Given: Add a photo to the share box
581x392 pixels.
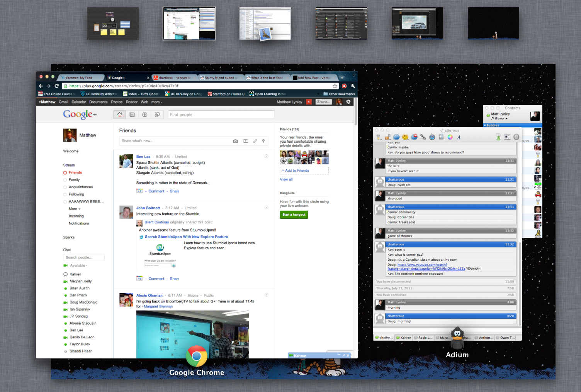Looking at the screenshot, I should click(235, 141).
